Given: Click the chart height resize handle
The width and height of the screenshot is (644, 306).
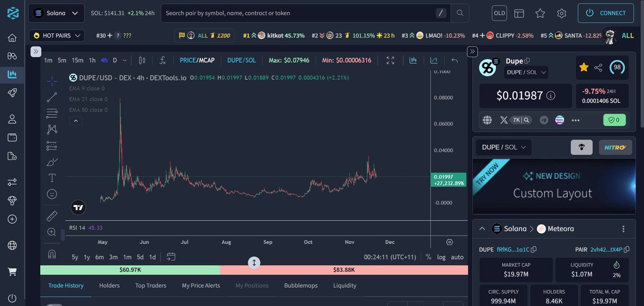Looking at the screenshot, I should 254,263.
